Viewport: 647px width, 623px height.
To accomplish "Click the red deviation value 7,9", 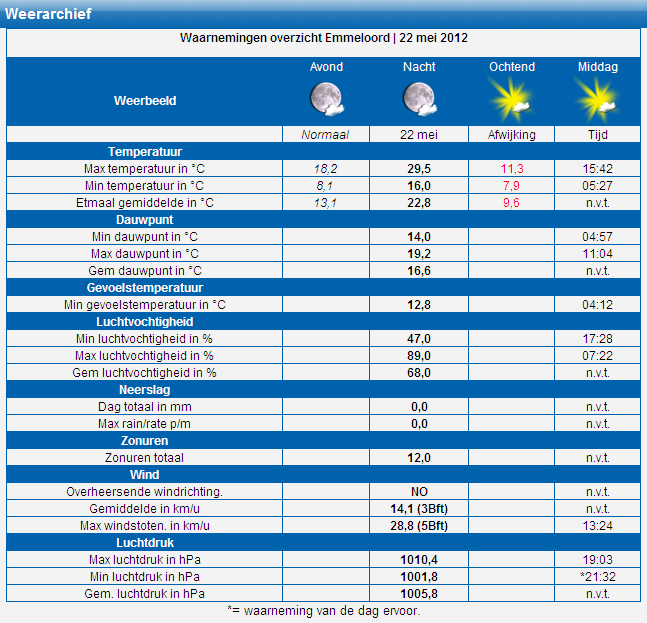I will click(x=511, y=186).
